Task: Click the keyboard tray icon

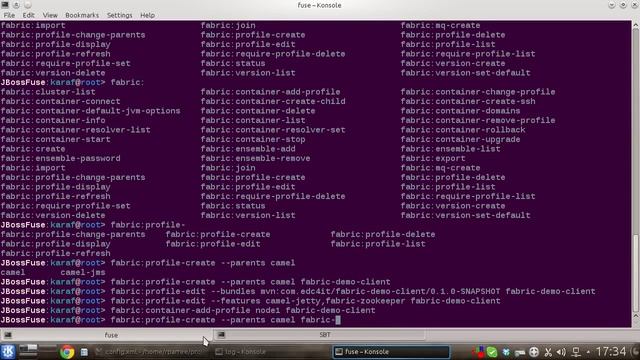Action: pyautogui.click(x=520, y=352)
